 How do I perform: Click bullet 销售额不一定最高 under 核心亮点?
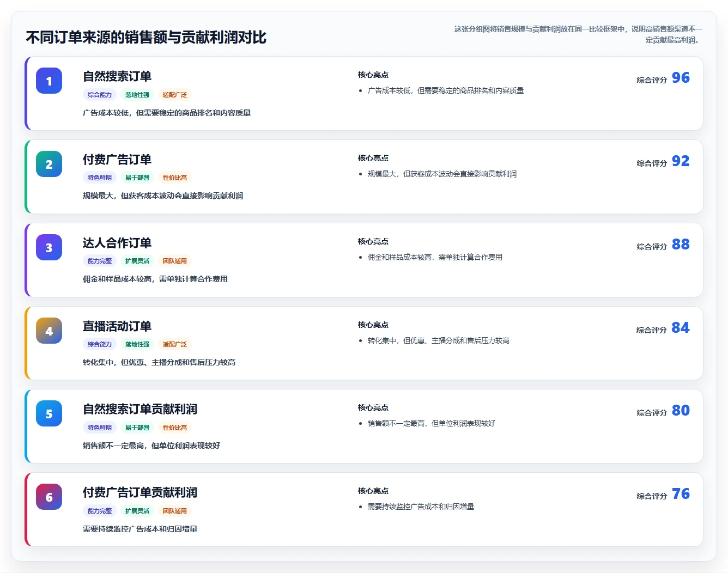[x=432, y=423]
